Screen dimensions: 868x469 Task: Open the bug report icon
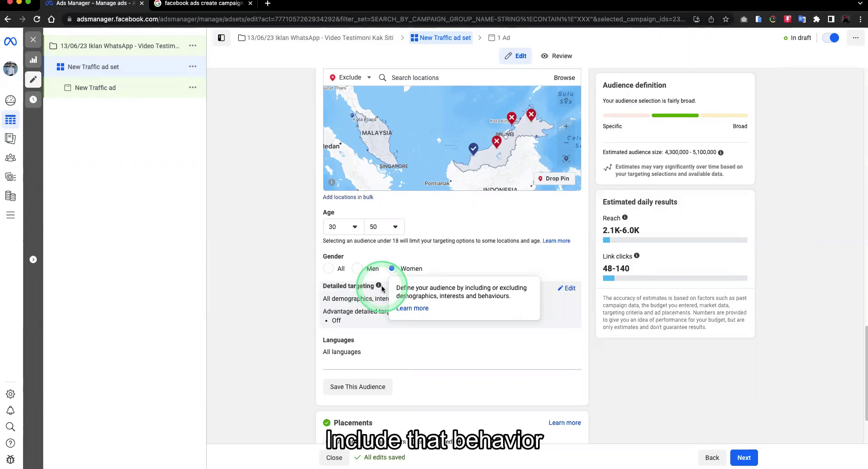pos(10,459)
